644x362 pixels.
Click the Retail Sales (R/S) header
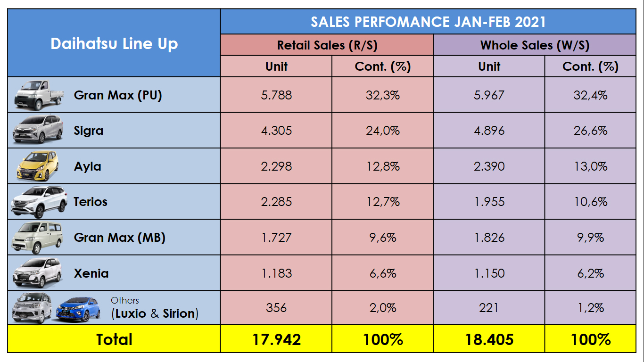(327, 45)
